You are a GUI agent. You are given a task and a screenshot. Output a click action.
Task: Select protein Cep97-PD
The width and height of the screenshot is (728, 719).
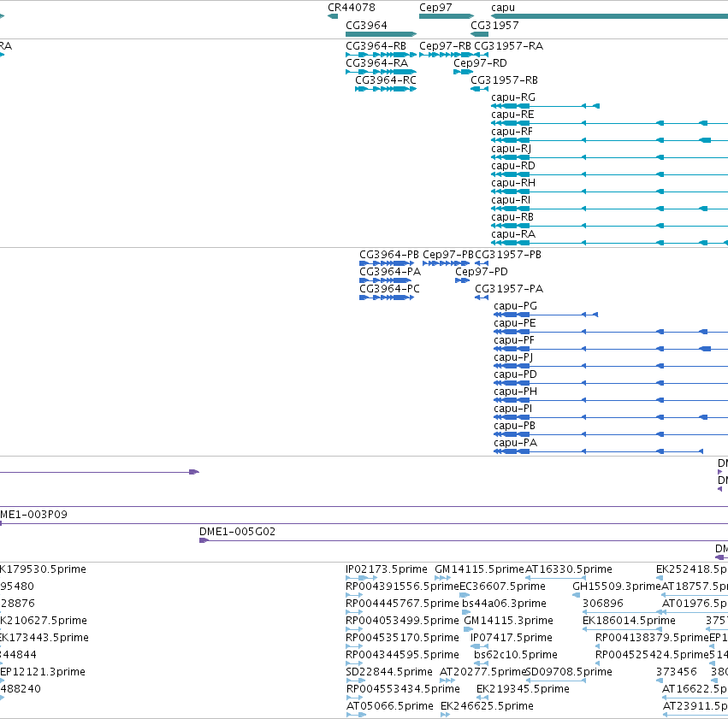click(482, 272)
